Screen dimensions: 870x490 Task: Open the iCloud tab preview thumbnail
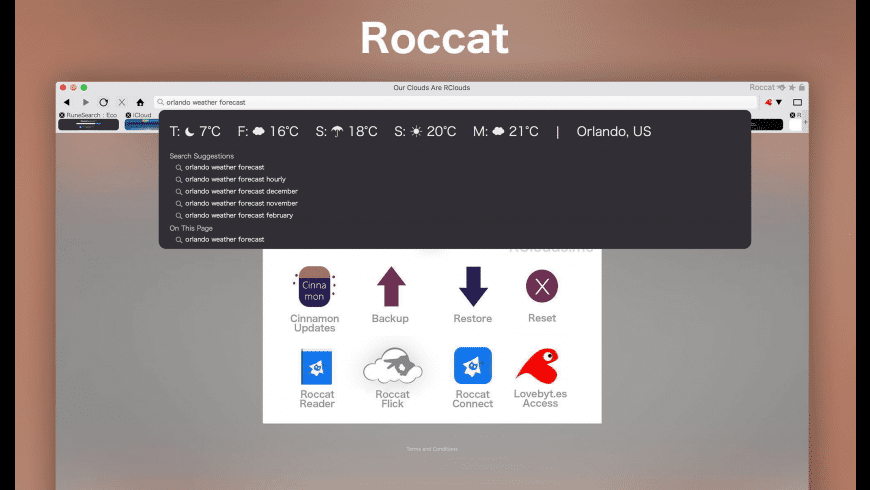141,124
